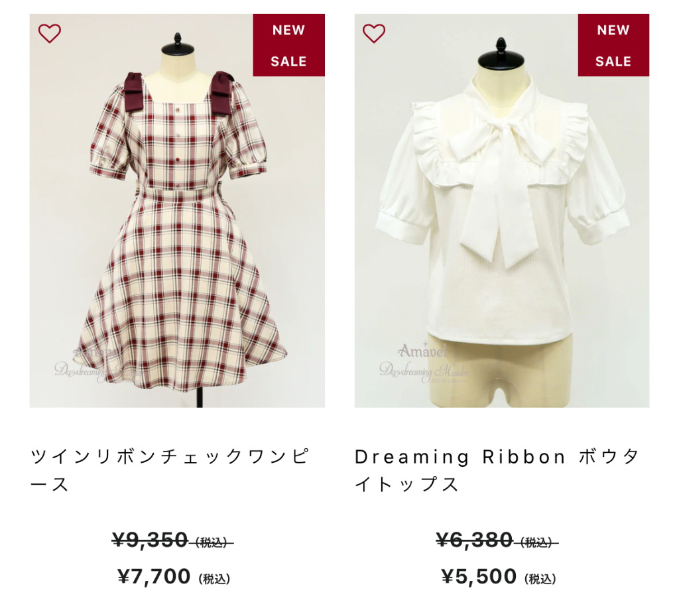This screenshot has height=616, width=679.
Task: Favorite the plaid check dress with heart icon
Action: tap(49, 33)
